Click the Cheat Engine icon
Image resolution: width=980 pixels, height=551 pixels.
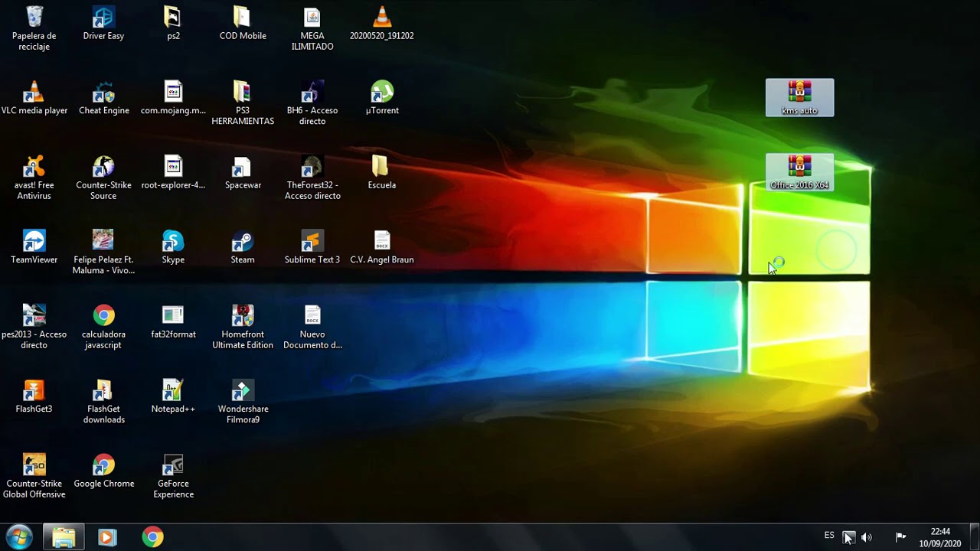(103, 97)
